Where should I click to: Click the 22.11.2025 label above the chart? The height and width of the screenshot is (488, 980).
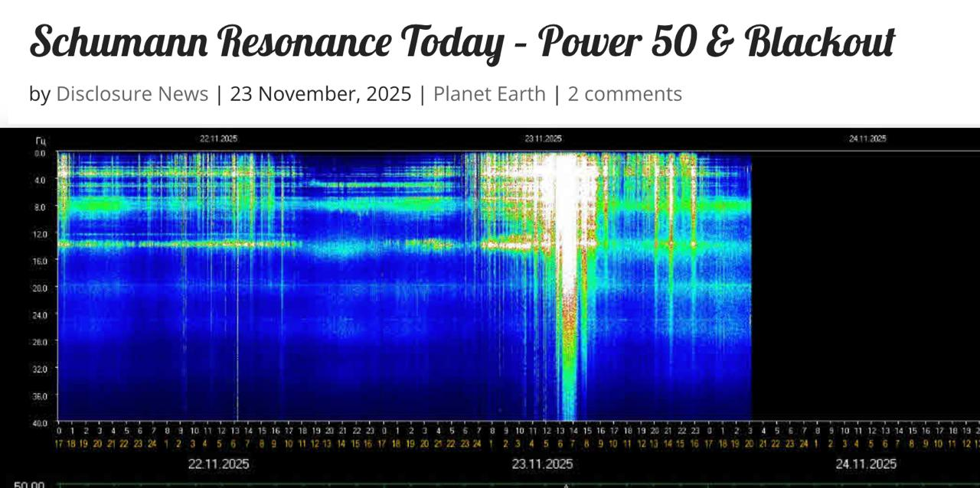click(x=219, y=139)
